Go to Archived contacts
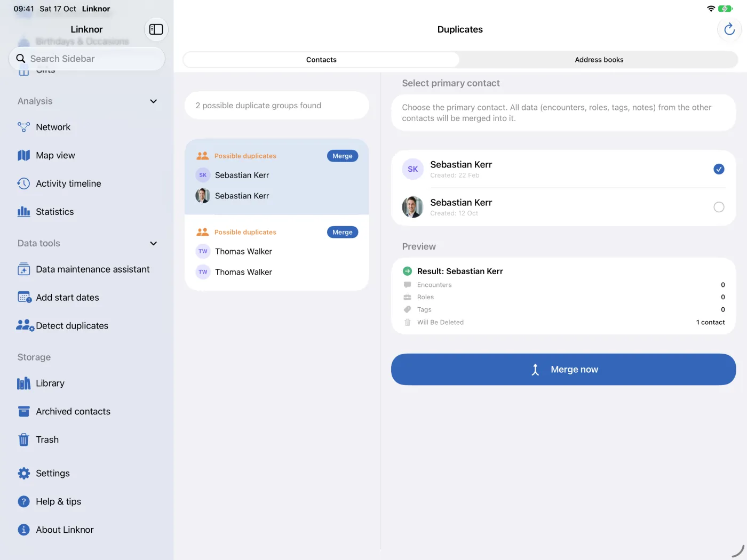The image size is (747, 560). tap(73, 412)
